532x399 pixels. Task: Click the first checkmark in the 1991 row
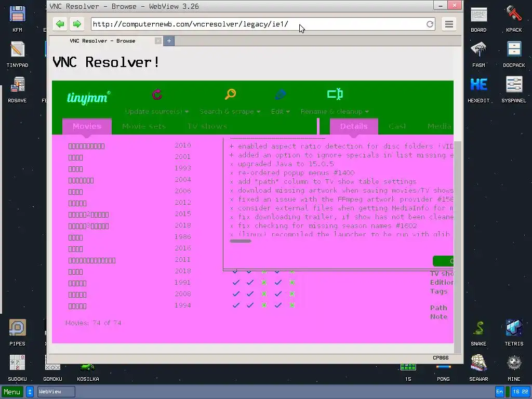(236, 282)
